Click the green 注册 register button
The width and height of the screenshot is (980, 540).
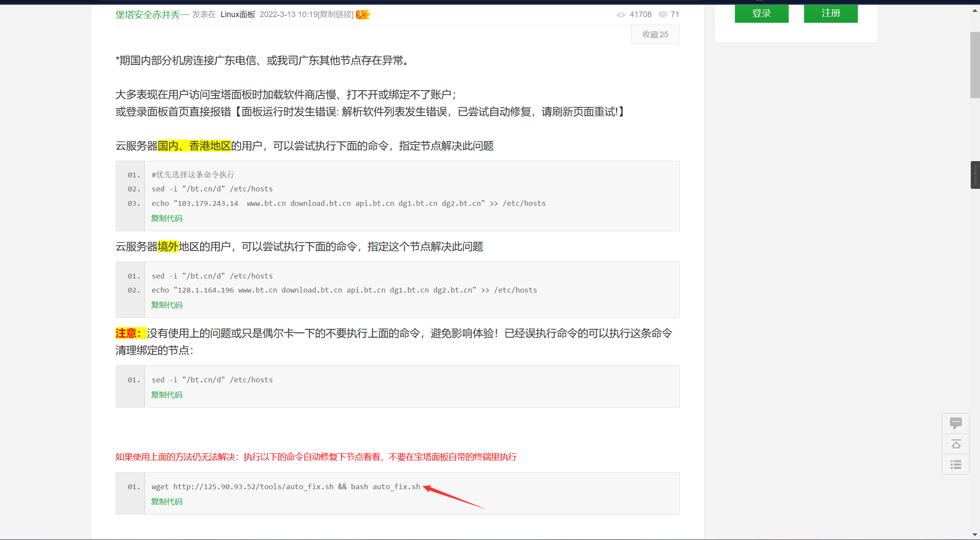point(831,13)
